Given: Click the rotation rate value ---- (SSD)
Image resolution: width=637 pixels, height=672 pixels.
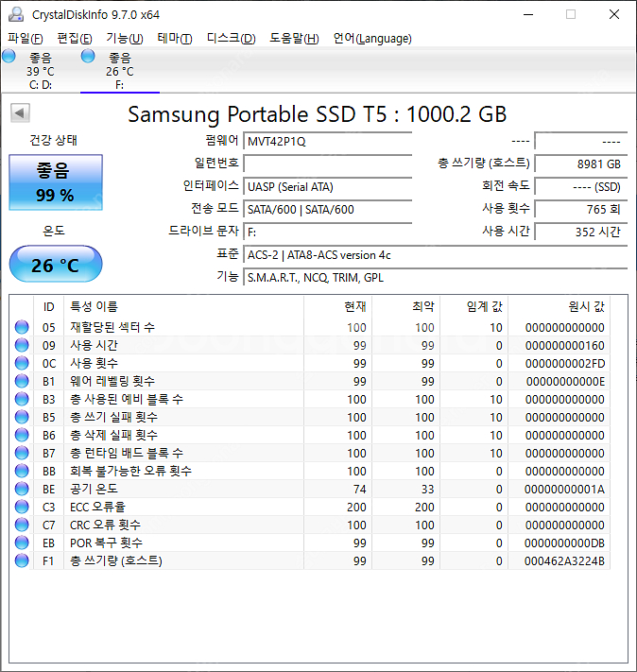Looking at the screenshot, I should click(x=581, y=187).
